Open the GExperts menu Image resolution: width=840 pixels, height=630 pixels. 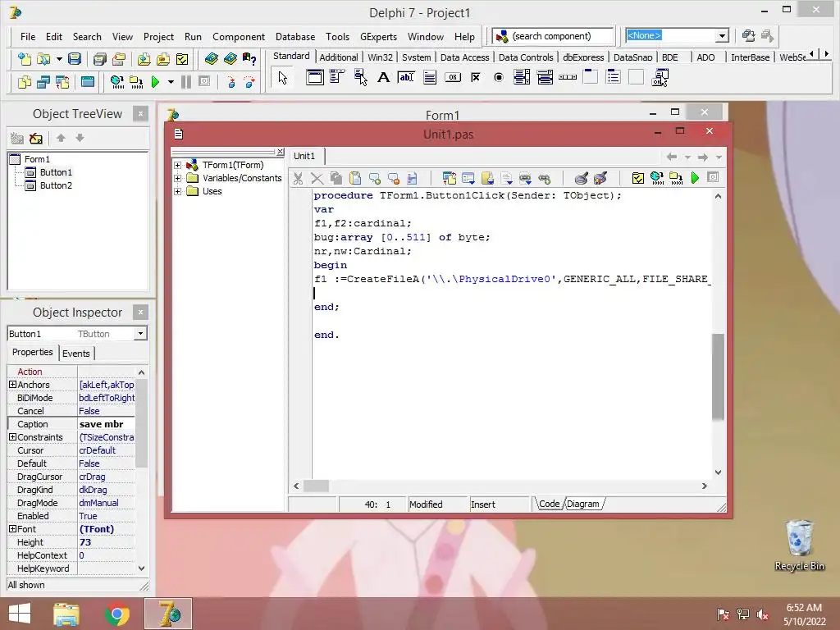click(378, 37)
